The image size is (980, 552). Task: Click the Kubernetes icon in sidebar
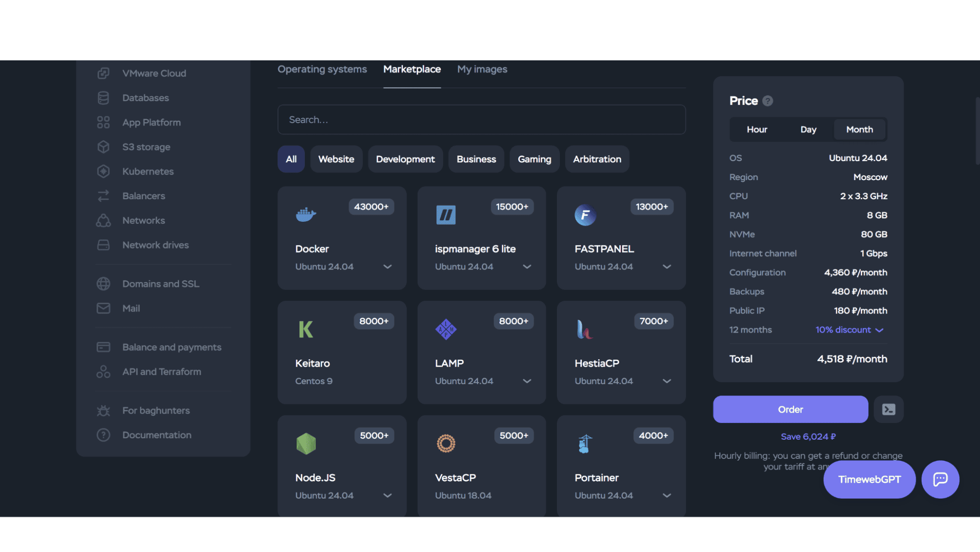pyautogui.click(x=103, y=171)
